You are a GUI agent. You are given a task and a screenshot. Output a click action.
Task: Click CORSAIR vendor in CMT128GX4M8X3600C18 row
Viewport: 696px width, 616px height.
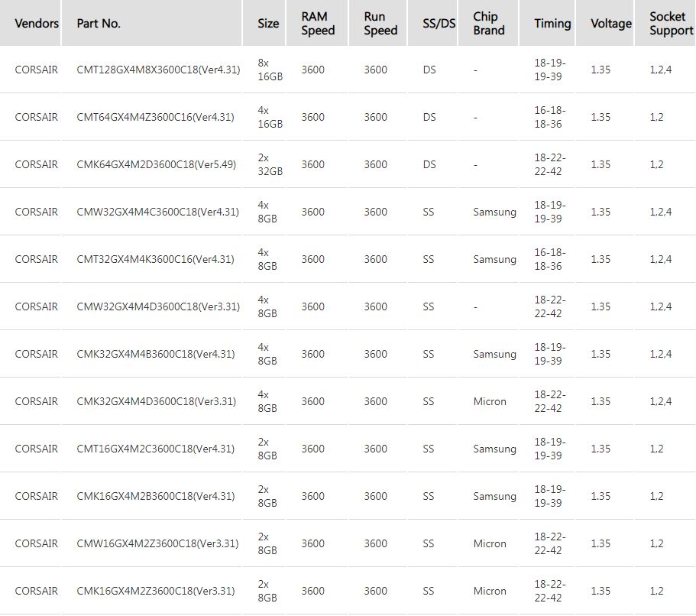[x=37, y=70]
